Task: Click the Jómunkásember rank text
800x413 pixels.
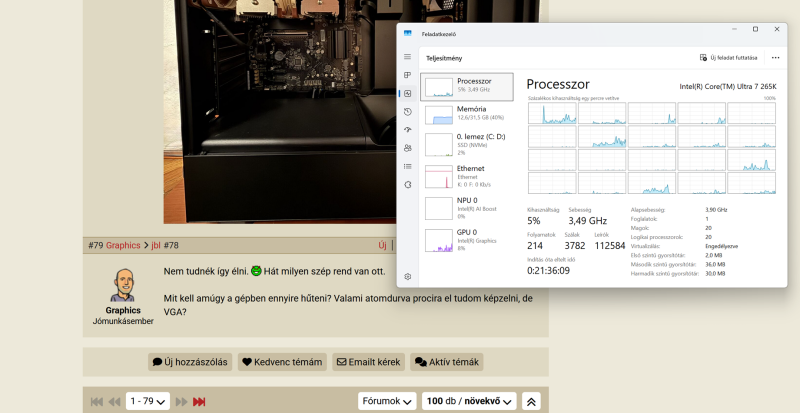Action: point(123,321)
